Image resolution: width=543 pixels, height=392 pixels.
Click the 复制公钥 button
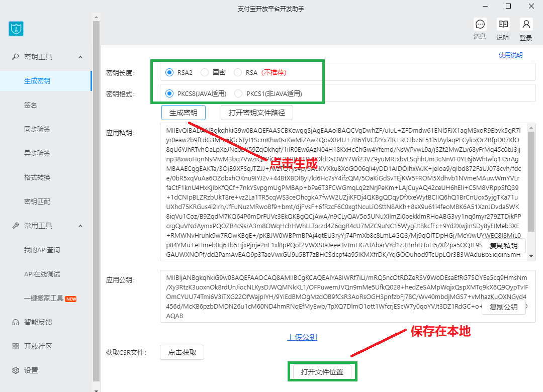(503, 307)
